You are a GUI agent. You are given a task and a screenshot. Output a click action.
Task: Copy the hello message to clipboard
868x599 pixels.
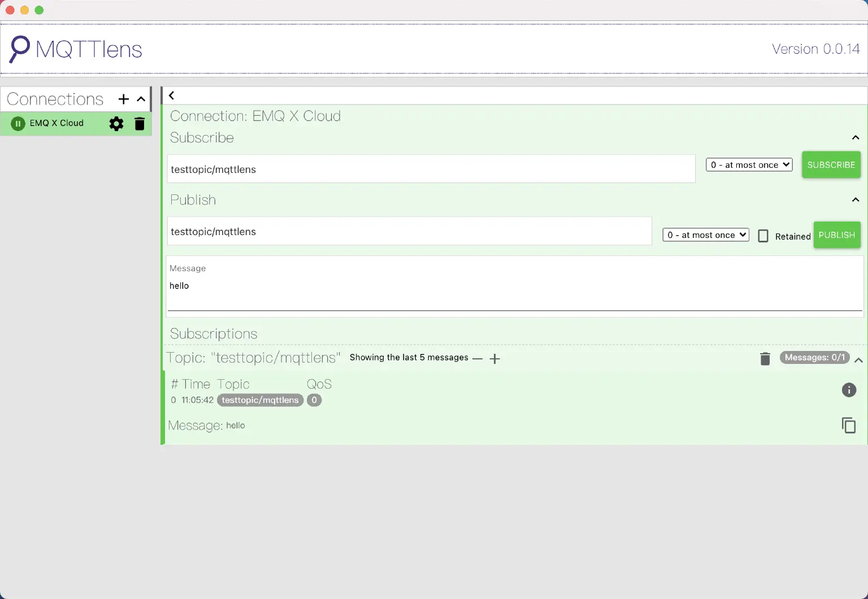(849, 426)
